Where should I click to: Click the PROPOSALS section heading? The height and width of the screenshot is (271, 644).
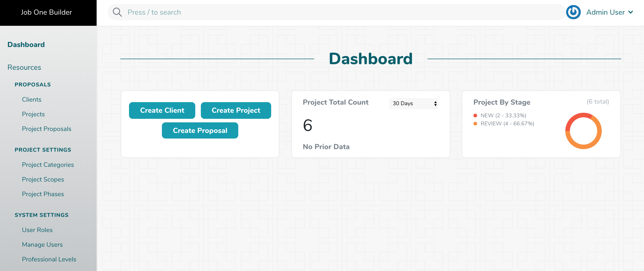(x=33, y=84)
